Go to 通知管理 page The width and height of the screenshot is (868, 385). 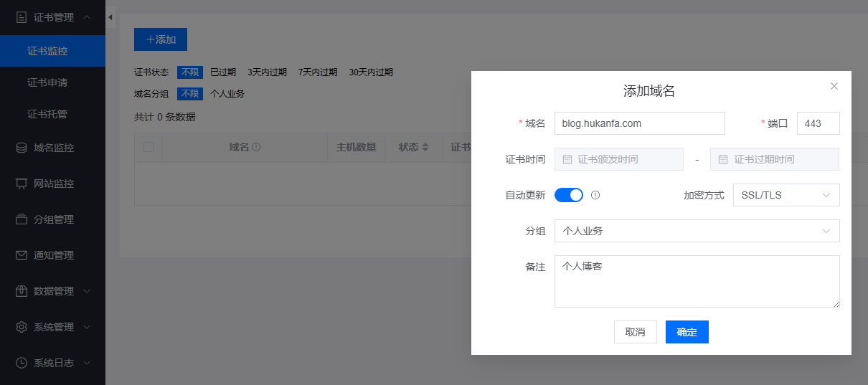52,255
